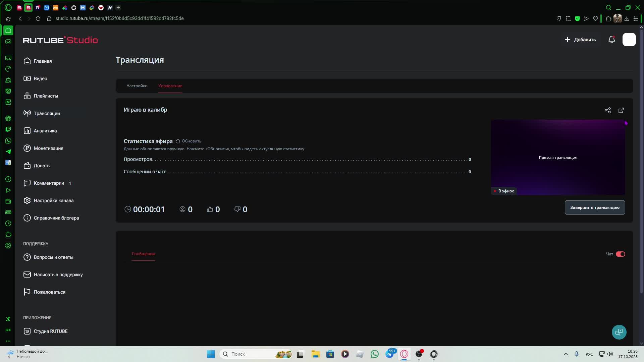
Task: Open Донаты section in sidebar
Action: pos(42,166)
